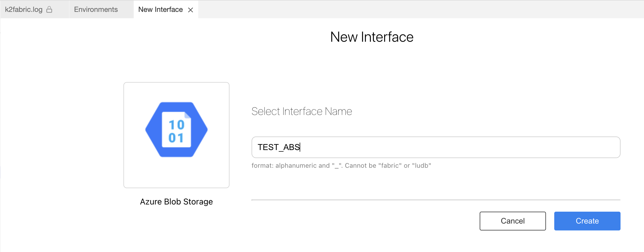Screen dimensions: 644x252
Task: Select the New Interface tab label
Action: 160,10
